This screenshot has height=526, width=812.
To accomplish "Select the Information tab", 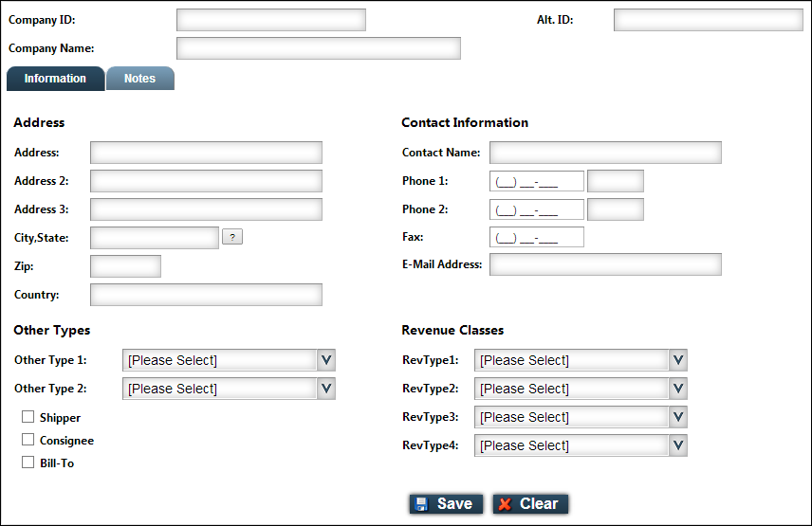I will [55, 79].
